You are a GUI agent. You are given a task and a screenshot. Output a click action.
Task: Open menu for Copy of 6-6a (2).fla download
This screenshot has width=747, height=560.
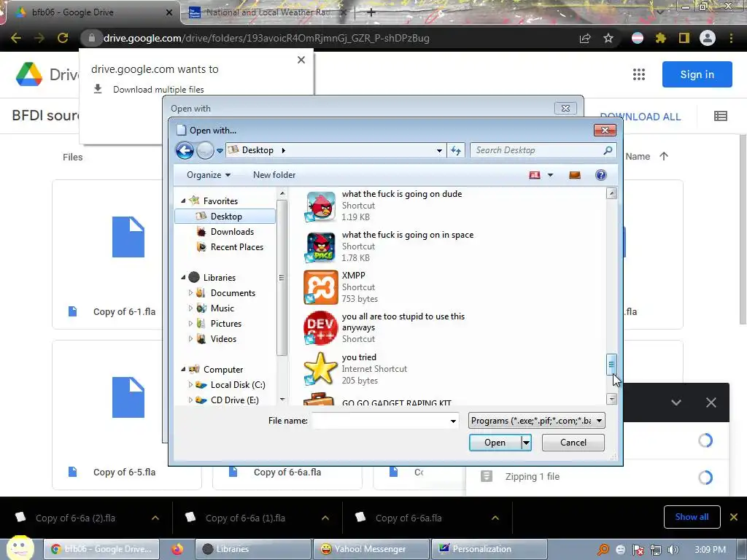[155, 518]
